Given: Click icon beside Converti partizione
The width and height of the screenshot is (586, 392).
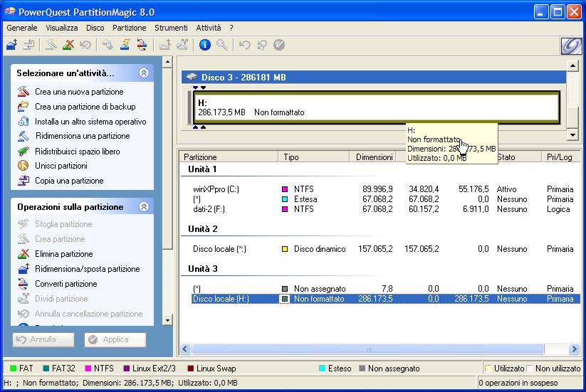Looking at the screenshot, I should click(x=23, y=284).
